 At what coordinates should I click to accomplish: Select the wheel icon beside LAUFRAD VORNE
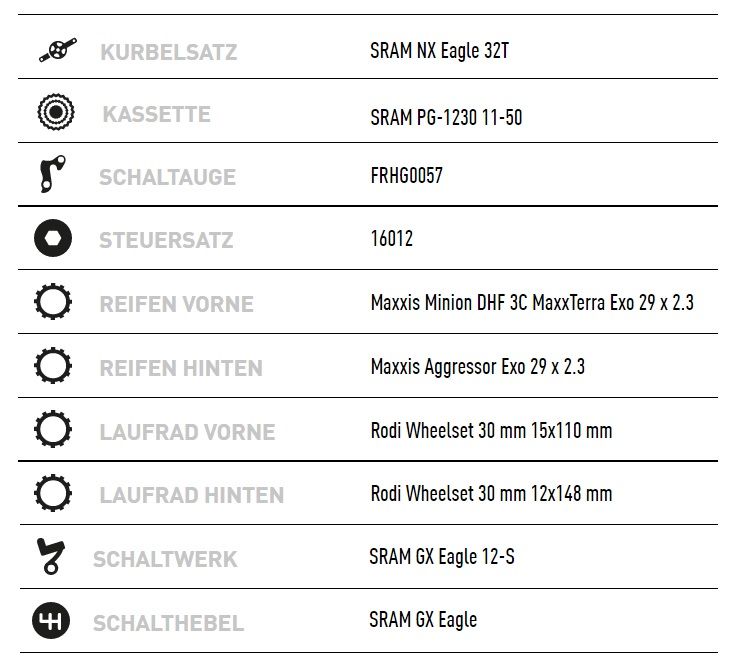tap(53, 429)
